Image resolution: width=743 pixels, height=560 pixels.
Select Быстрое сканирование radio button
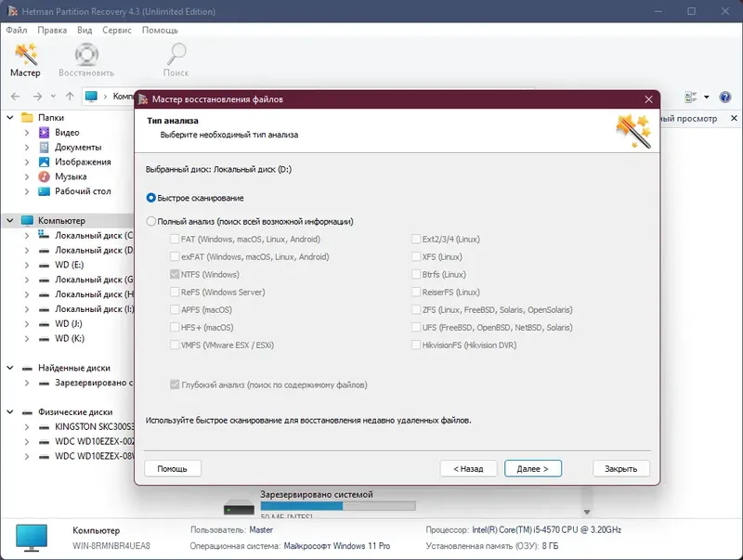(x=150, y=198)
